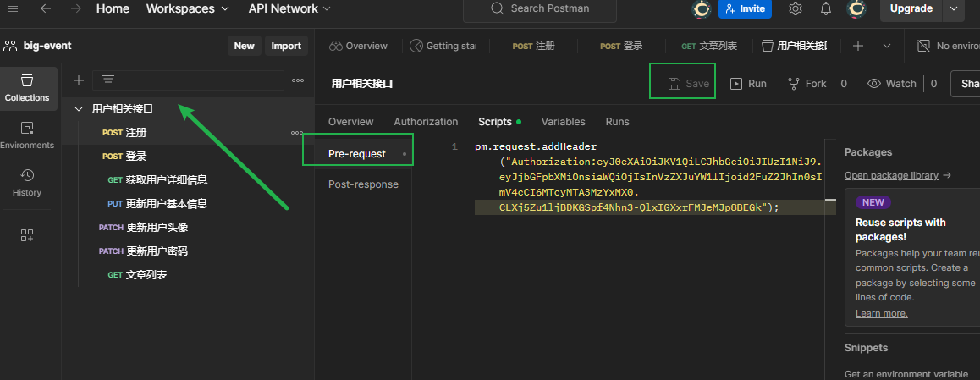
Task: Click the Run collection button
Action: coord(748,84)
